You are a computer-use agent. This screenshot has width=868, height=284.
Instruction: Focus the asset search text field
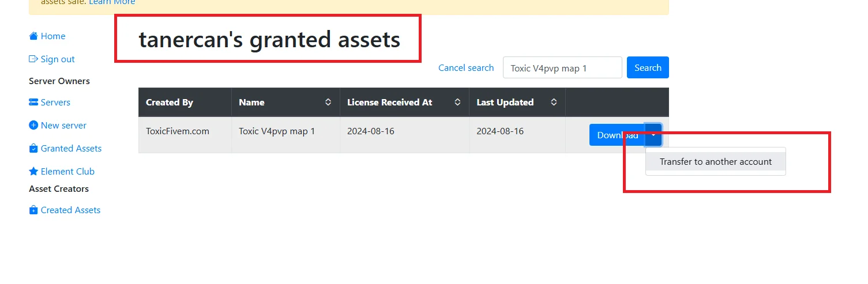[562, 68]
